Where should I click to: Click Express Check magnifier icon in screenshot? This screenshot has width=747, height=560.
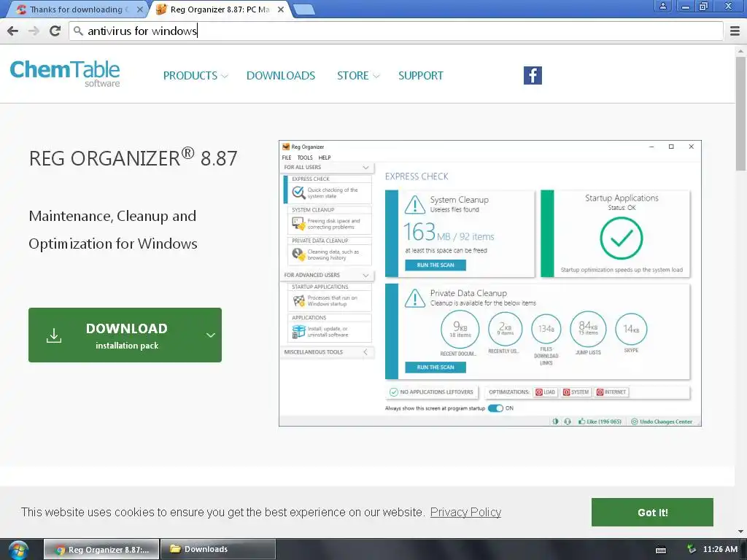(298, 192)
